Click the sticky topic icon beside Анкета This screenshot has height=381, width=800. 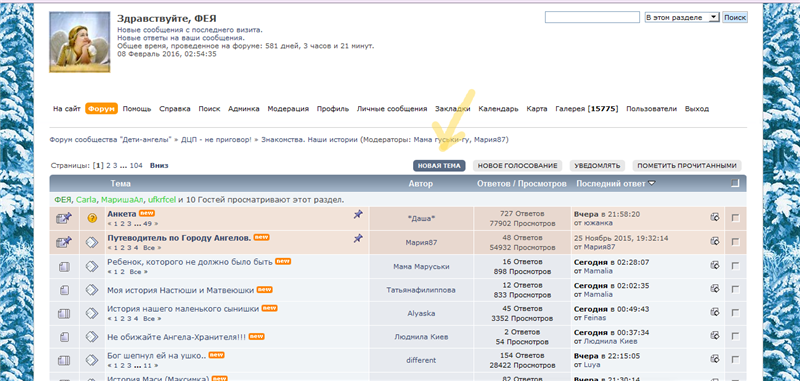(x=64, y=218)
